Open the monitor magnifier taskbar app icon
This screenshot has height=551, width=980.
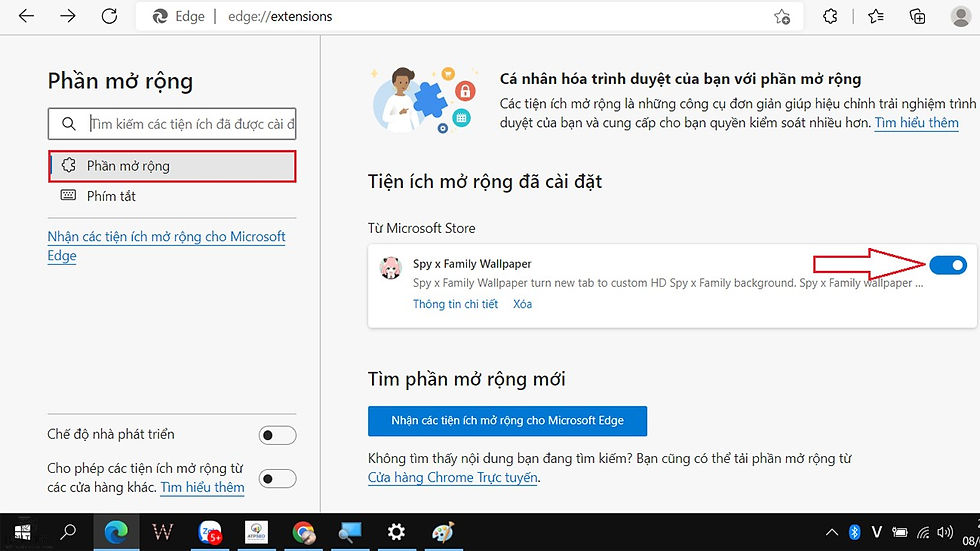[x=350, y=532]
